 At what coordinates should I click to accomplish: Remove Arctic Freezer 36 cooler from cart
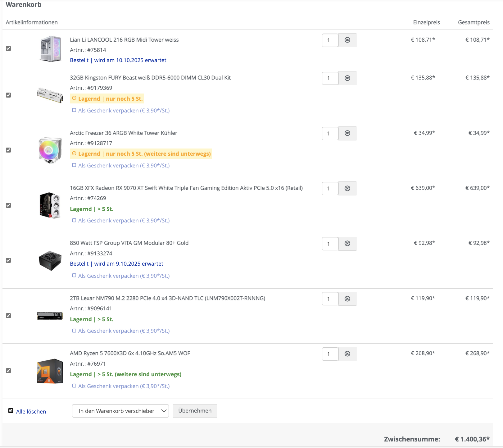347,133
